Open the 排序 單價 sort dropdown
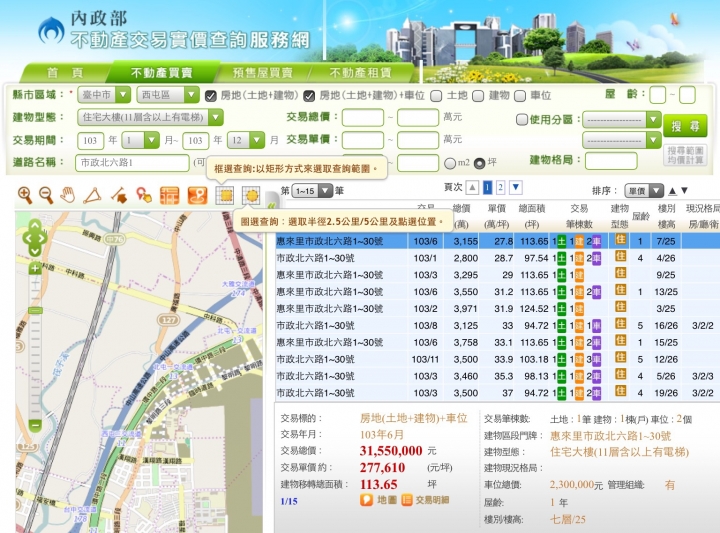Screen dimensions: 720x533 [x=644, y=191]
